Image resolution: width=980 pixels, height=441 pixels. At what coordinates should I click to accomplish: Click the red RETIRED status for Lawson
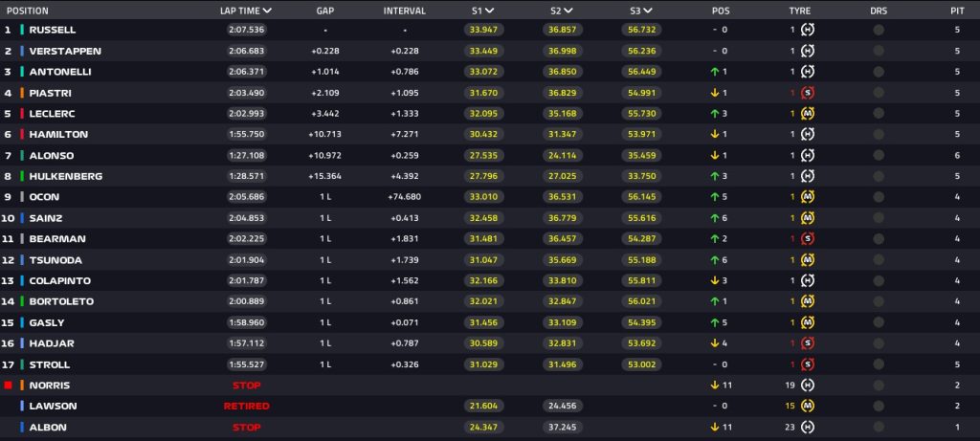pos(246,407)
